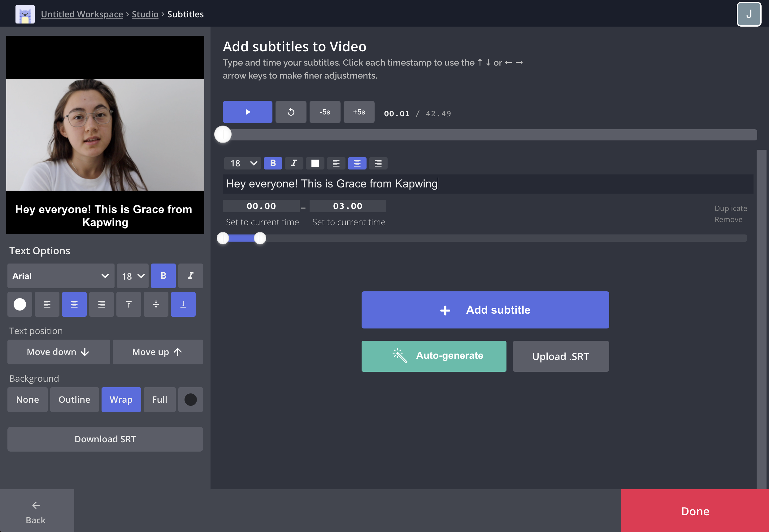Click the text color swatch square
Viewport: 769px width, 532px height.
[315, 163]
